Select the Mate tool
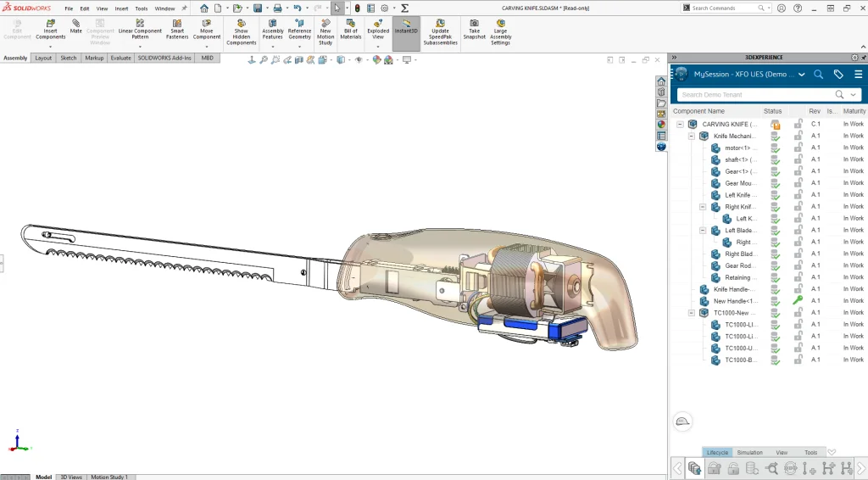 point(76,25)
